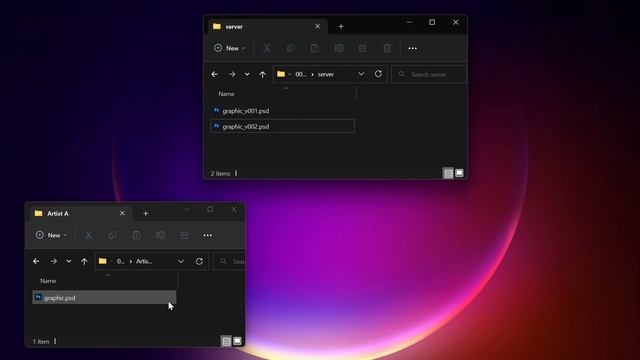640x360 pixels.
Task: Select graphic_v002.psd in server window
Action: point(282,126)
